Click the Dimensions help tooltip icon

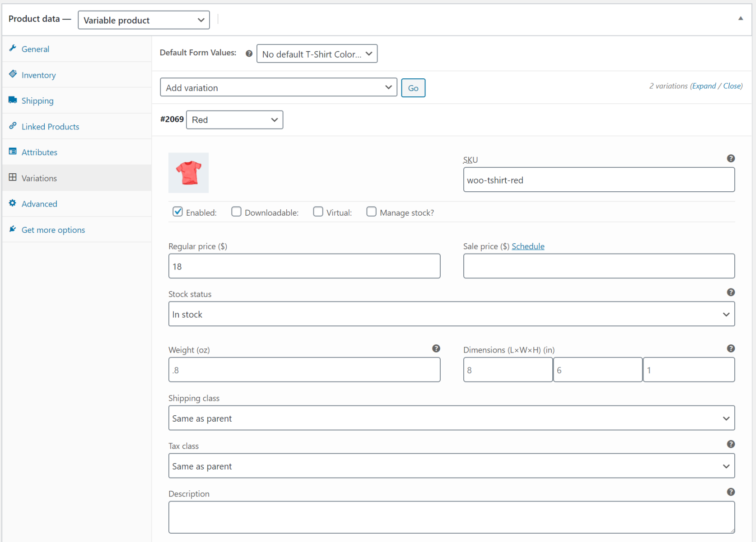point(731,348)
